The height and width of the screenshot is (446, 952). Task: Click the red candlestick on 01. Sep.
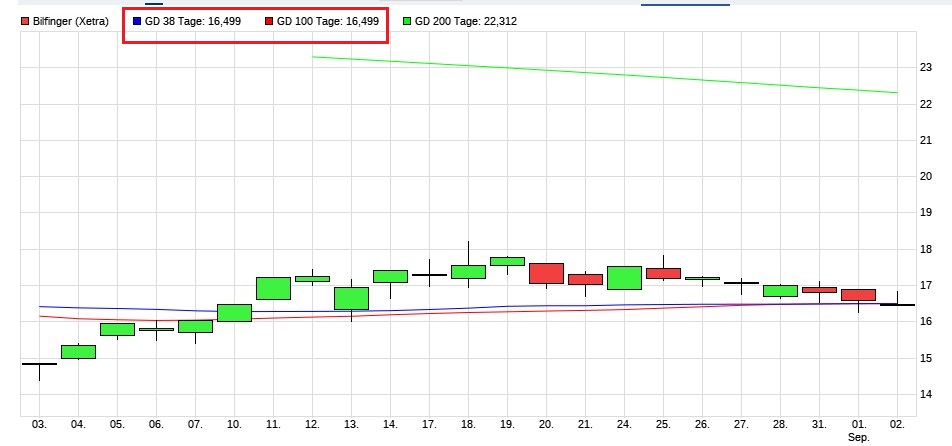pos(858,295)
